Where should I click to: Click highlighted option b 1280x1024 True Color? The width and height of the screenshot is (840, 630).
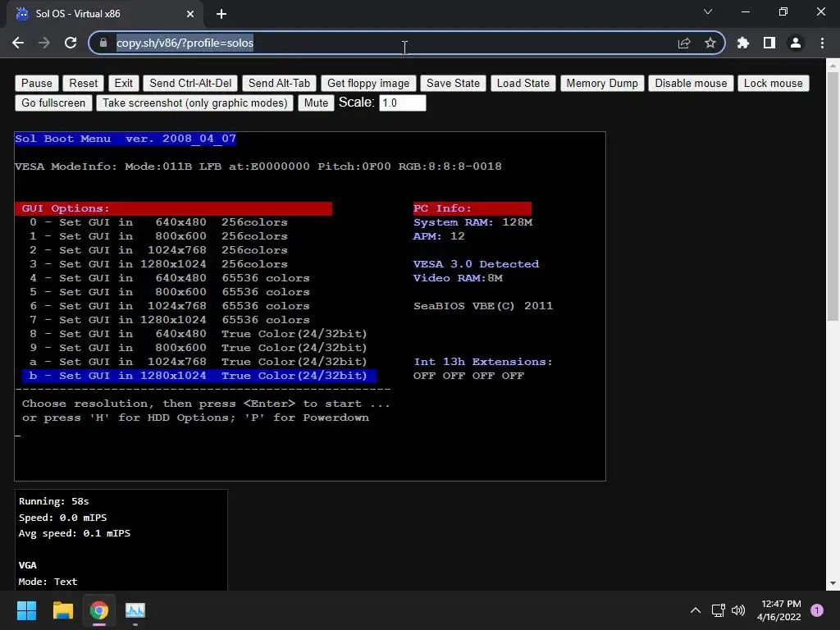[x=199, y=376]
